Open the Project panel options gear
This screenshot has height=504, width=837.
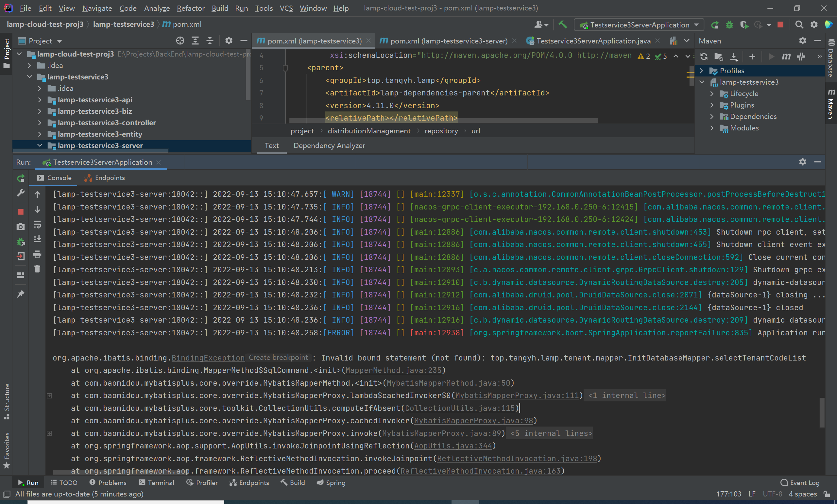point(229,41)
